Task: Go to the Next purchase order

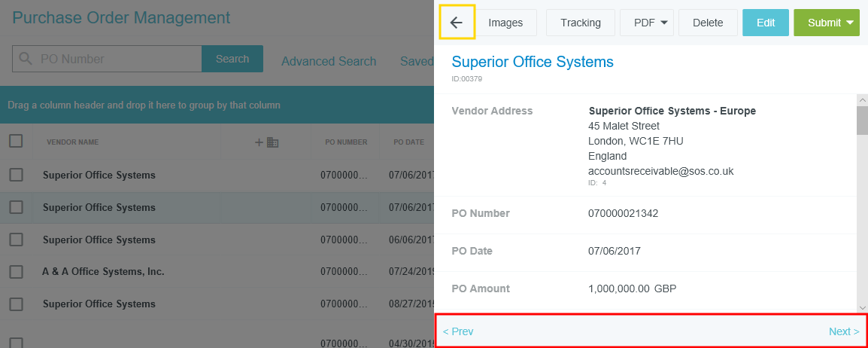Action: click(843, 331)
